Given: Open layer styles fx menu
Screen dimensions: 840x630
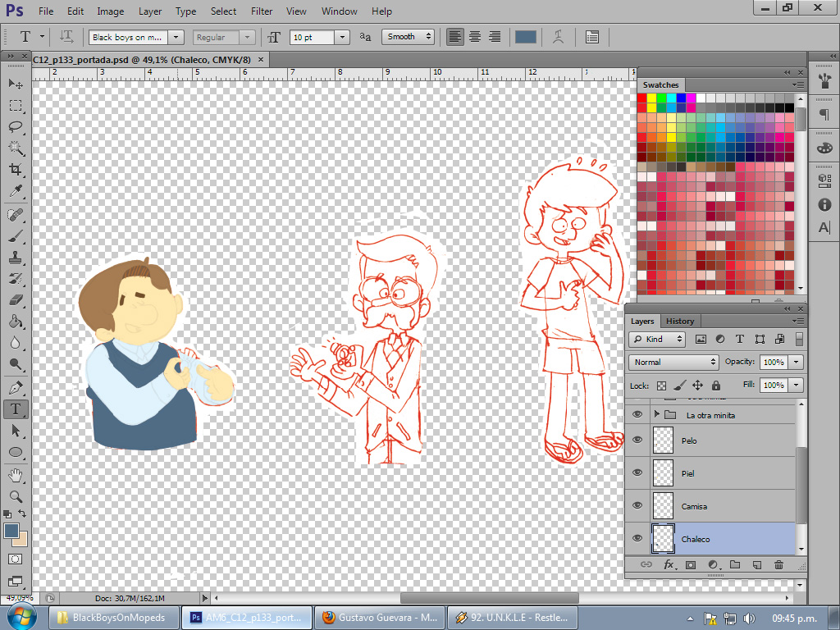Looking at the screenshot, I should point(669,564).
